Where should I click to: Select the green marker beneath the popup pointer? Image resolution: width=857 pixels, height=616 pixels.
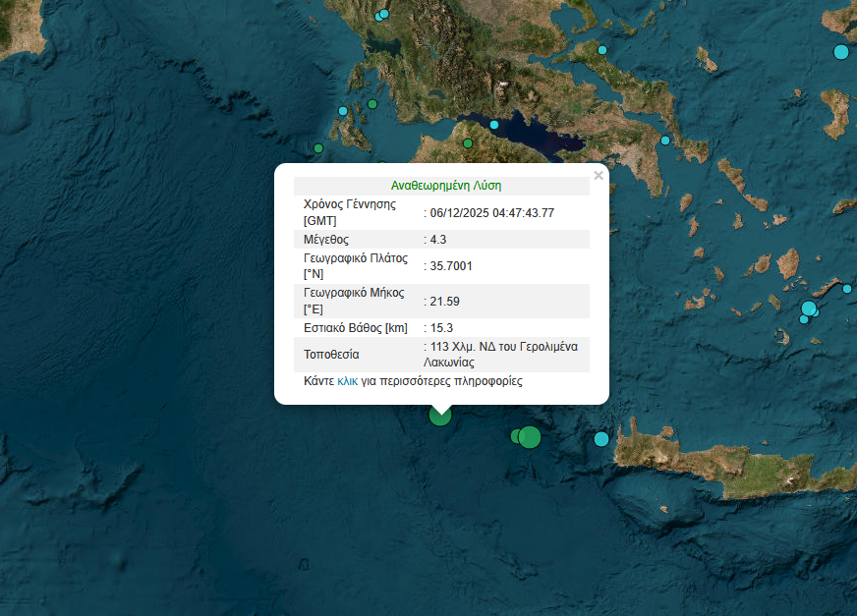pos(440,415)
